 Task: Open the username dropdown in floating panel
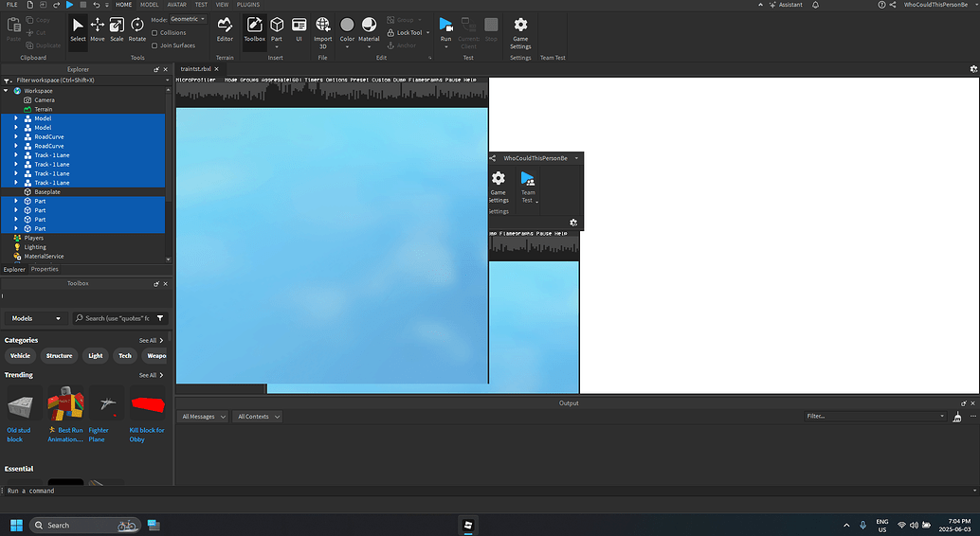click(x=576, y=158)
